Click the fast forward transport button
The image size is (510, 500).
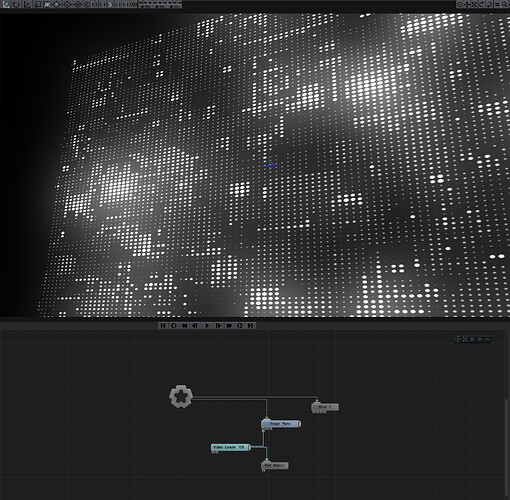tap(229, 326)
